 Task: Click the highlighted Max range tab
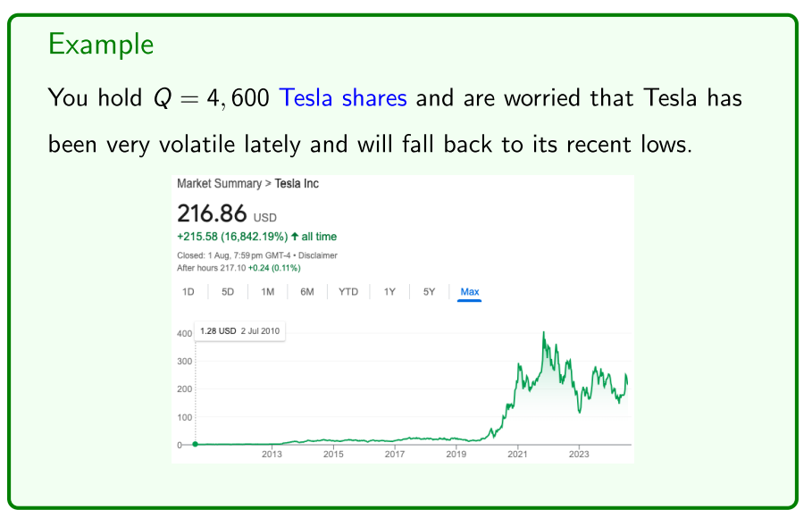click(469, 292)
